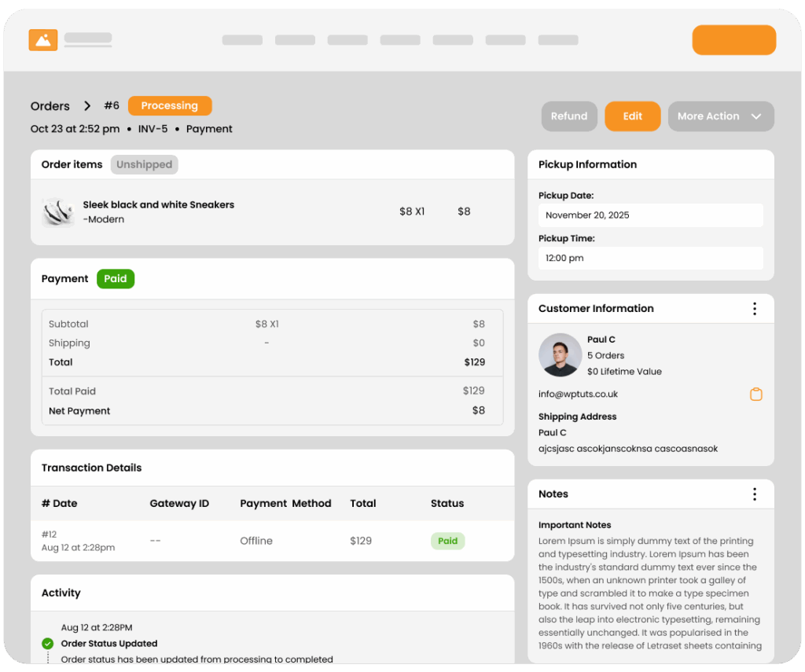
Task: Expand the More Action dropdown
Action: click(720, 116)
